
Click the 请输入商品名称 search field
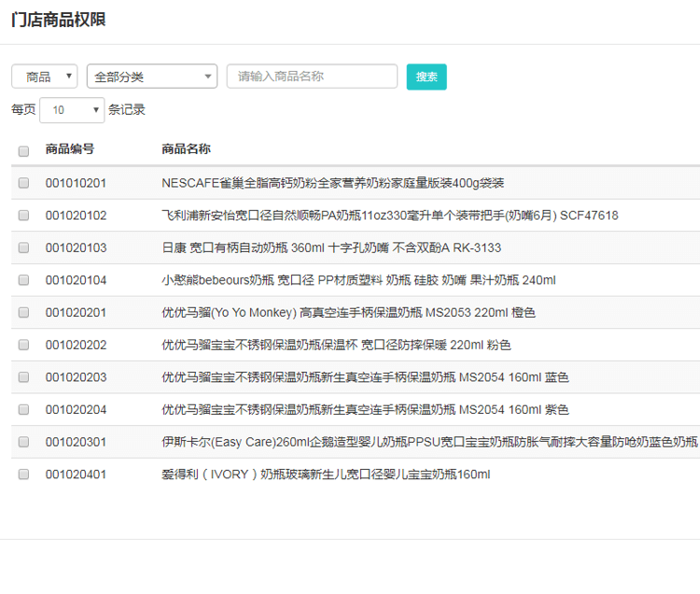(312, 77)
